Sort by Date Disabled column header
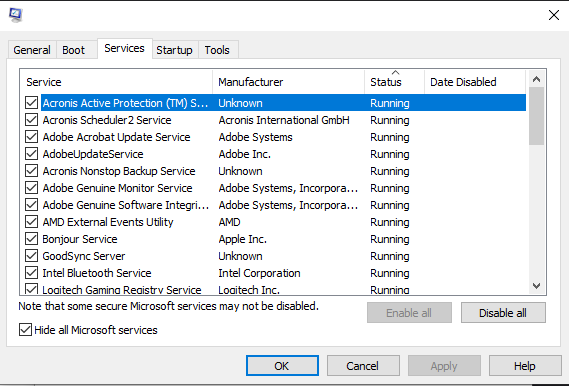 point(475,82)
